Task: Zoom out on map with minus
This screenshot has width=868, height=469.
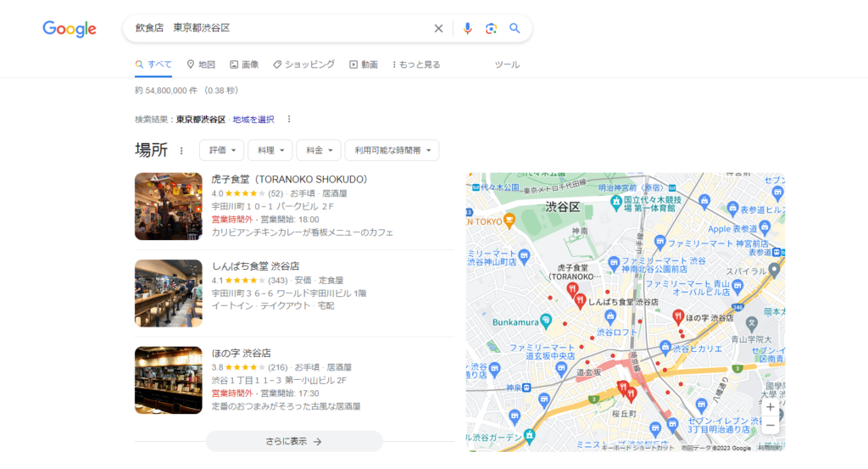Action: [770, 425]
